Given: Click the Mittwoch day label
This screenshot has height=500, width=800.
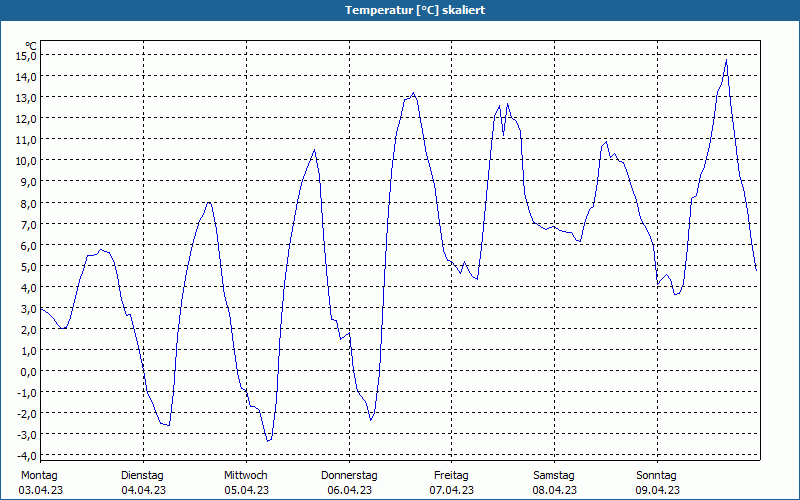Looking at the screenshot, I should point(245,475).
